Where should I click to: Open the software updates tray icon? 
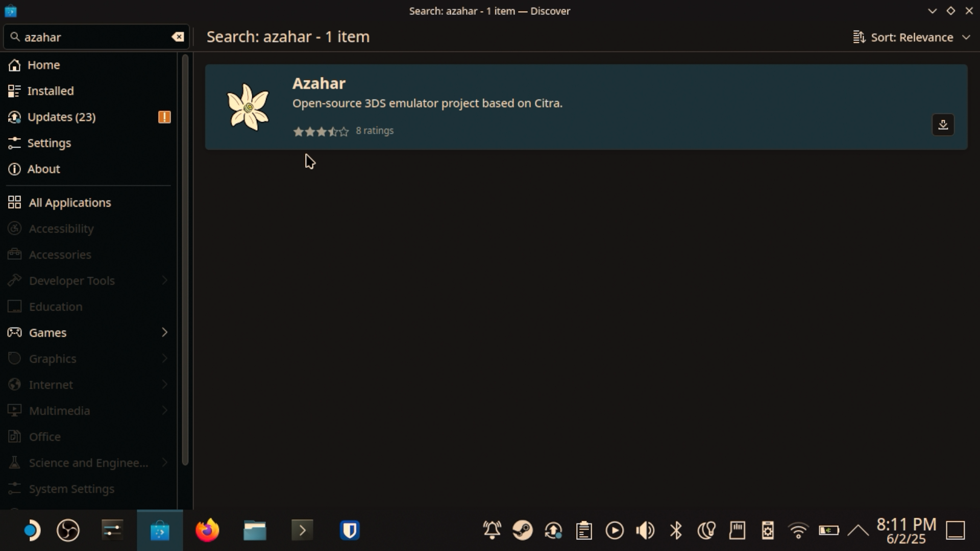pyautogui.click(x=553, y=531)
